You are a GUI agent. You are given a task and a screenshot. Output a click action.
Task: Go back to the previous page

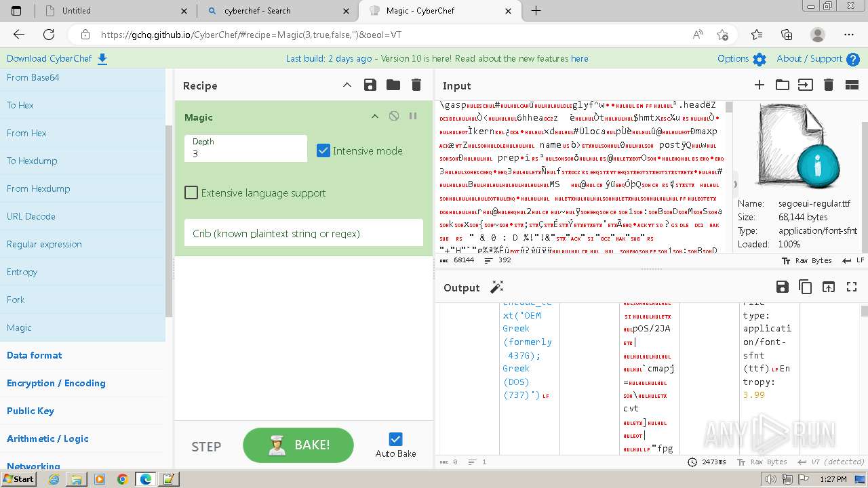(x=19, y=35)
